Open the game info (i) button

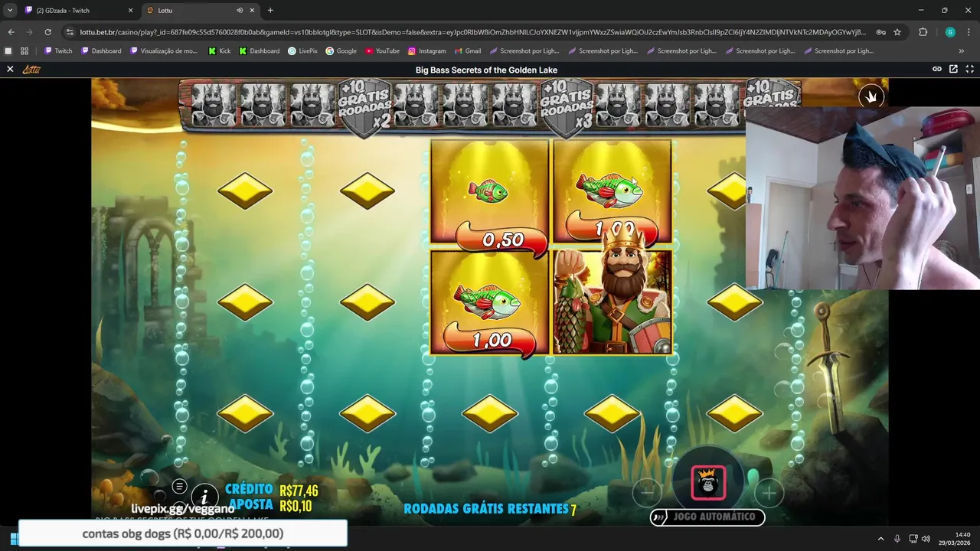tap(204, 497)
